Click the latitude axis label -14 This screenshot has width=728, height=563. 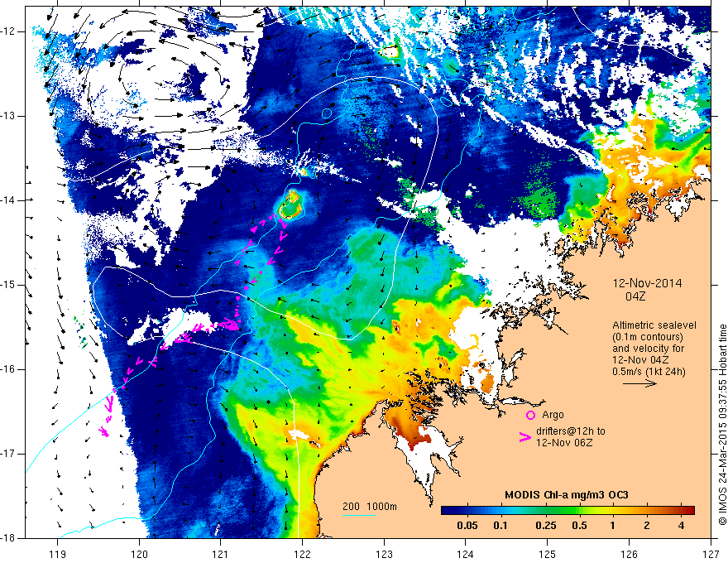point(7,200)
